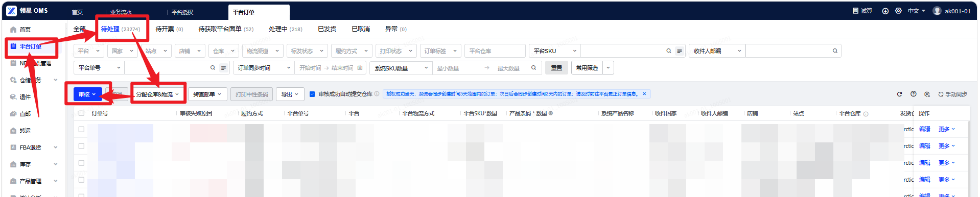Click the 打印中性条码 button
Viewport: 980px width, 197px height.
tap(251, 94)
